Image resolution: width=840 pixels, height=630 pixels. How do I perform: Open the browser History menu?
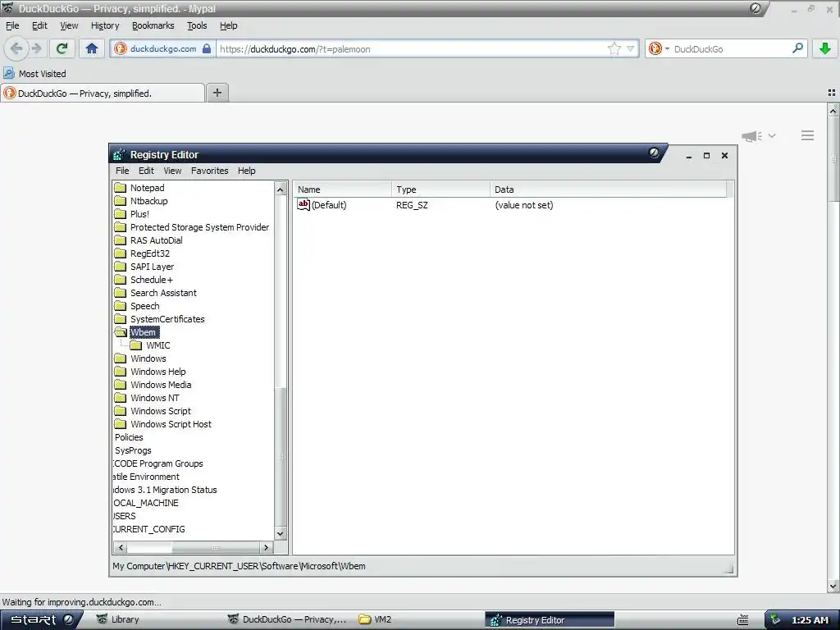[105, 25]
